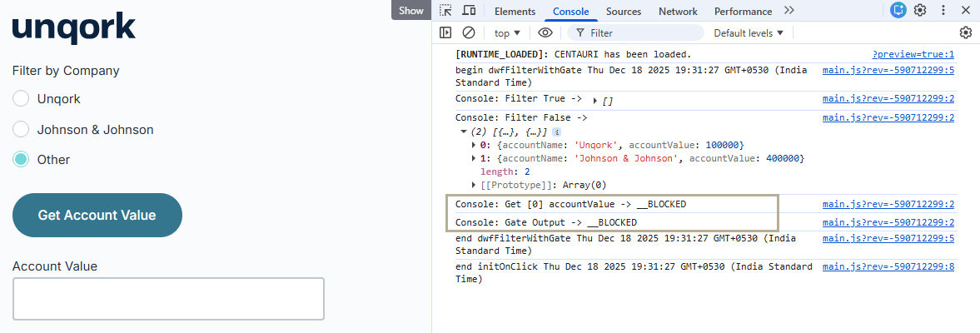Switch to the Elements tab
The image size is (980, 333).
[515, 12]
